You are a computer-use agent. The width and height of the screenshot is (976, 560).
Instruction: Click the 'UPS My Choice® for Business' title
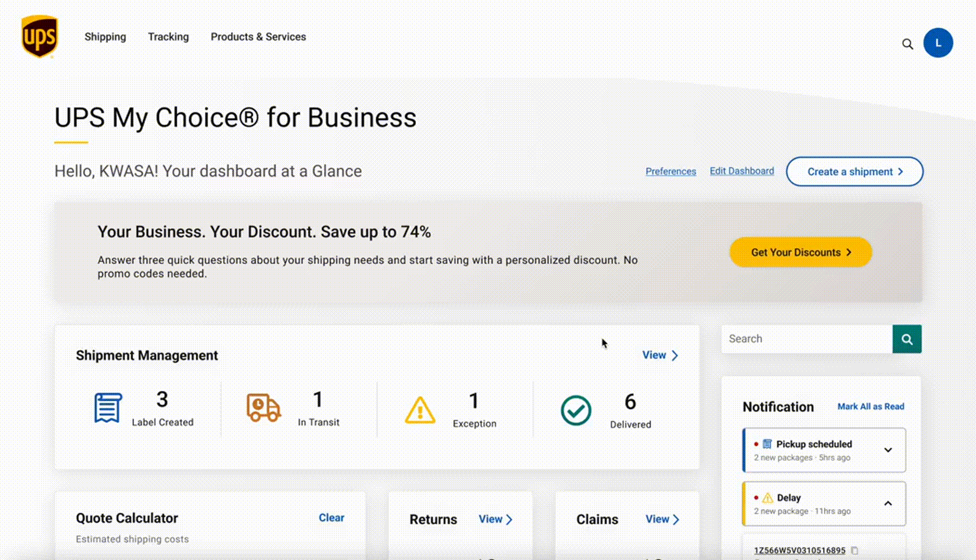click(235, 118)
